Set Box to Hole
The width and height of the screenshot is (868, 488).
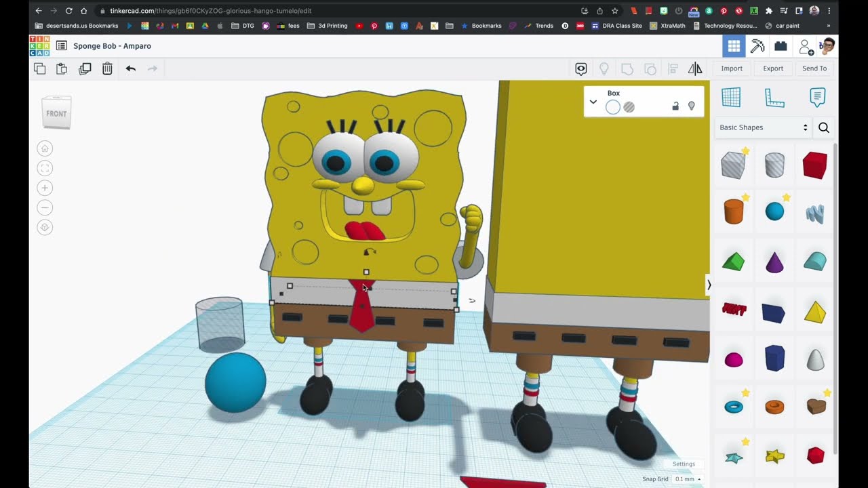click(629, 107)
